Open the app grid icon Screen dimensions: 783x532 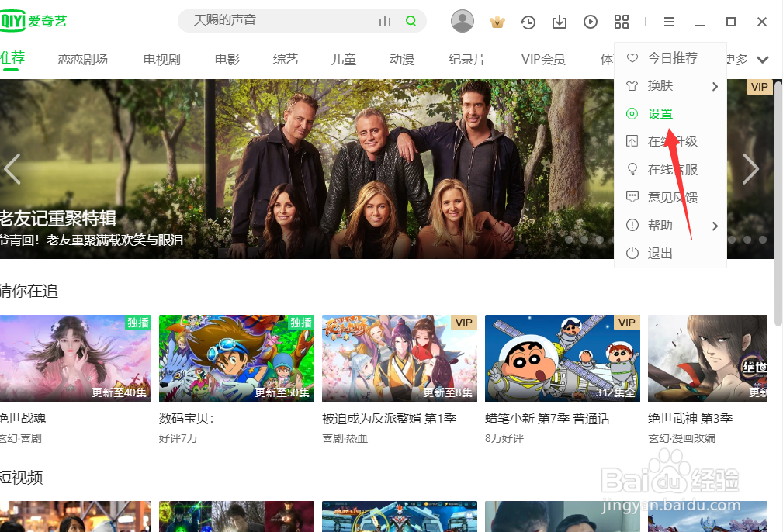point(622,22)
